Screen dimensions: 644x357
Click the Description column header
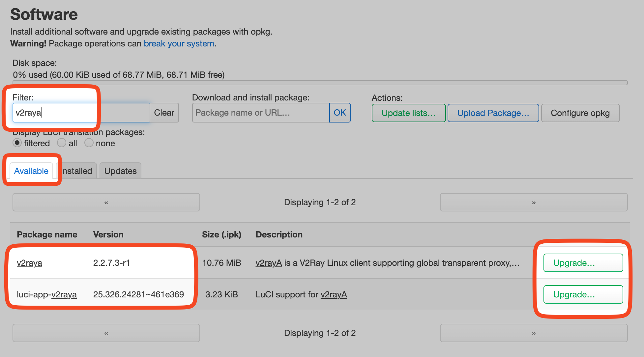[x=279, y=234]
